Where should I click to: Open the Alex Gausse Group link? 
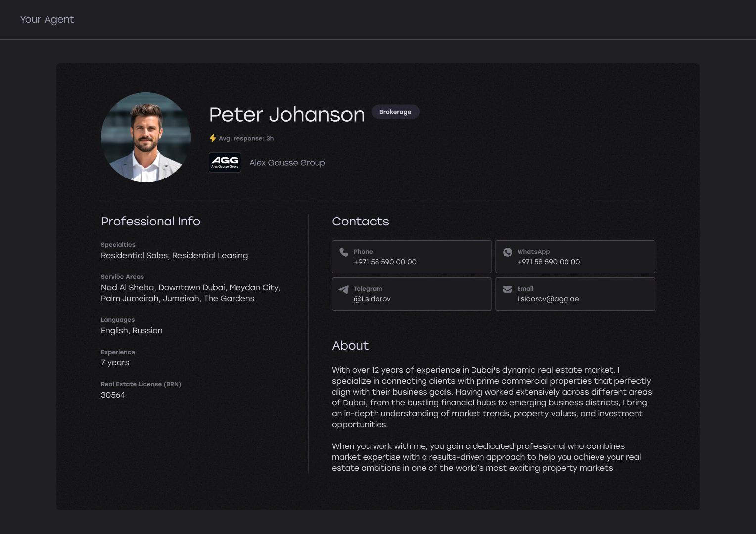click(287, 163)
